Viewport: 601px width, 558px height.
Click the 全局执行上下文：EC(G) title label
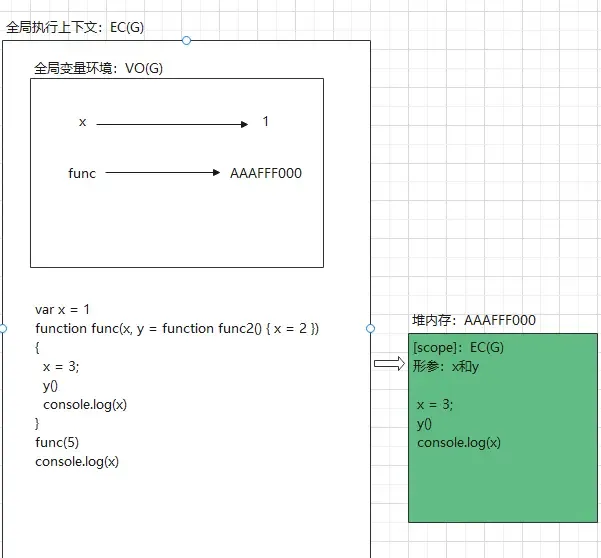[75, 27]
